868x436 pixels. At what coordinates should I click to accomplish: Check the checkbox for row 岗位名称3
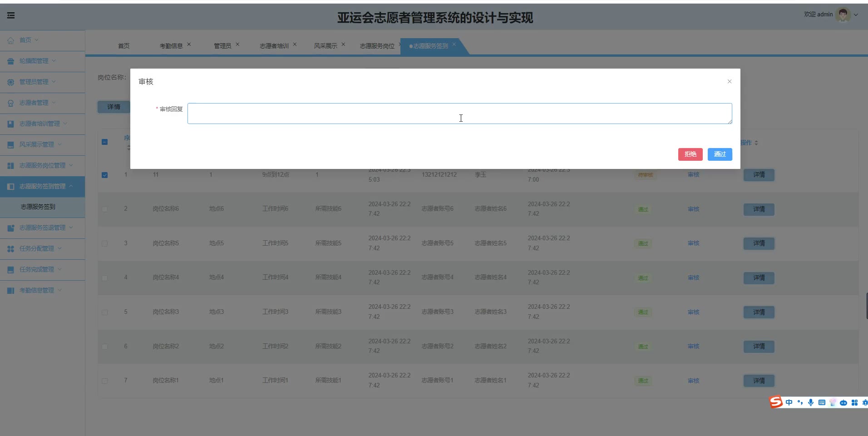(105, 312)
